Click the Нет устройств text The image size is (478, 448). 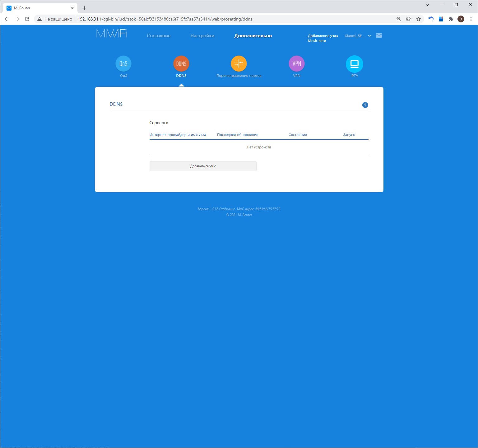click(259, 147)
